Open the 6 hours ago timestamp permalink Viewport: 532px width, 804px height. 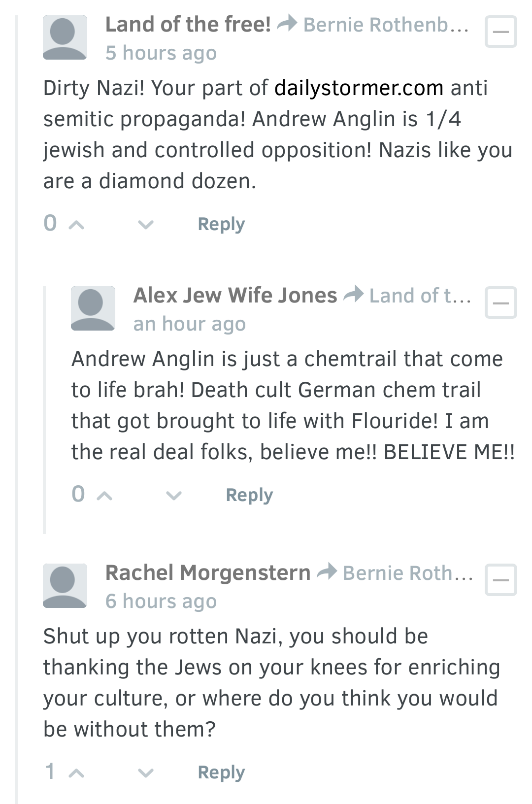click(161, 601)
